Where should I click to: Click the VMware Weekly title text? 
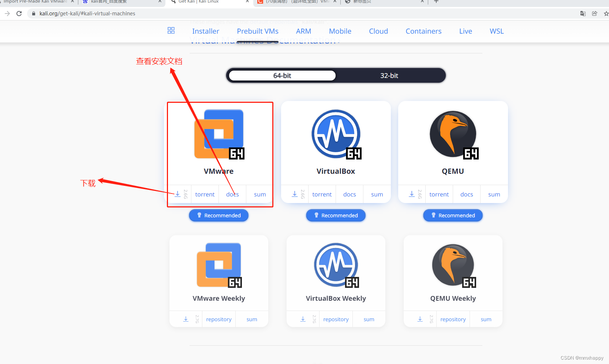point(219,298)
